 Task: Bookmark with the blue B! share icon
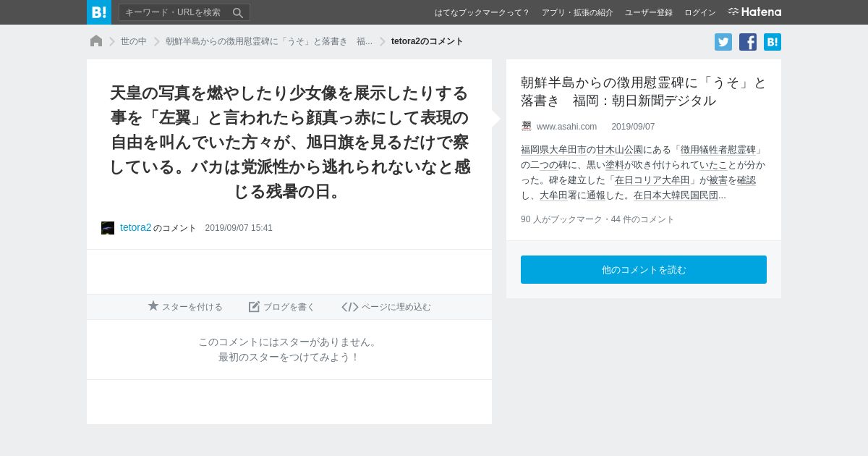click(x=773, y=42)
